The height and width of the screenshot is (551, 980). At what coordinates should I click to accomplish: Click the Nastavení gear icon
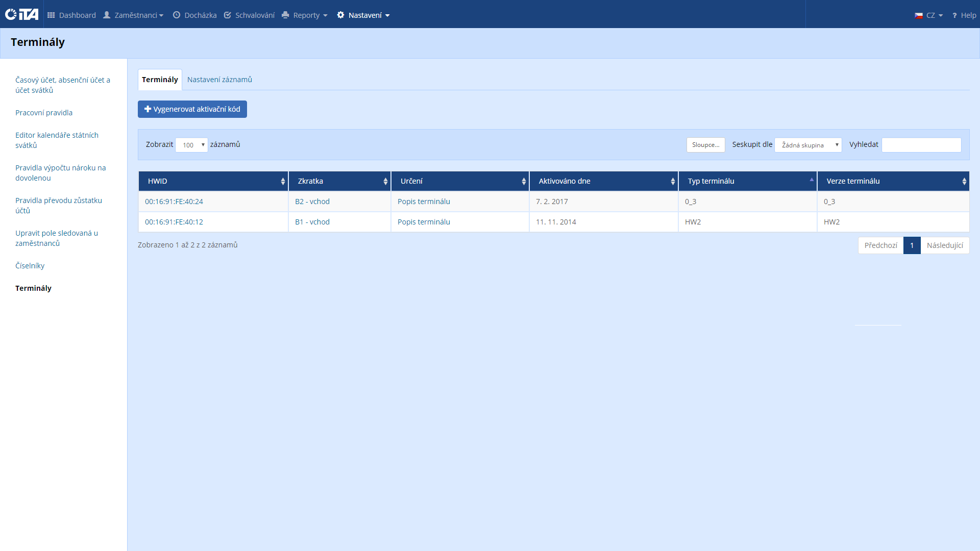tap(341, 15)
